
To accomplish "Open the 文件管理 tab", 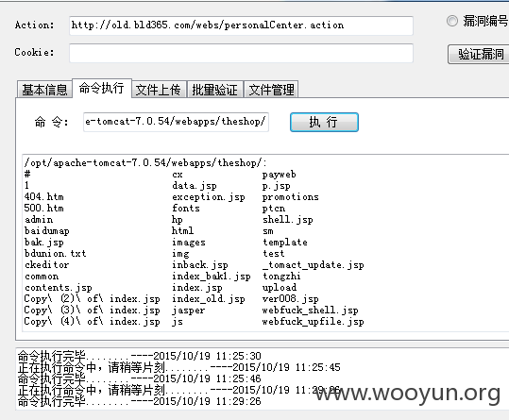I will point(271,90).
